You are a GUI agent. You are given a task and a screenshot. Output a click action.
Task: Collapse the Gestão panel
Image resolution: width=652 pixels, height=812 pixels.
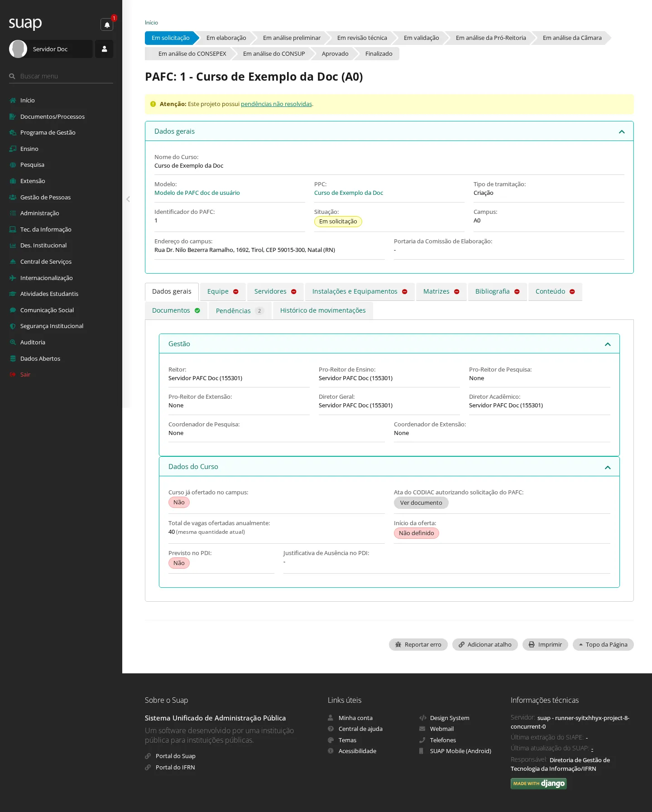[x=608, y=344]
